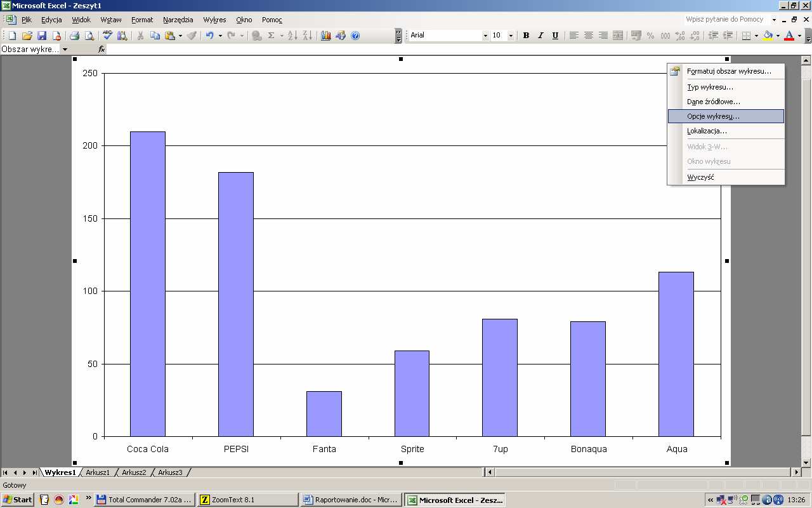The image size is (812, 508).
Task: Open Print Preview from toolbar
Action: tap(89, 36)
